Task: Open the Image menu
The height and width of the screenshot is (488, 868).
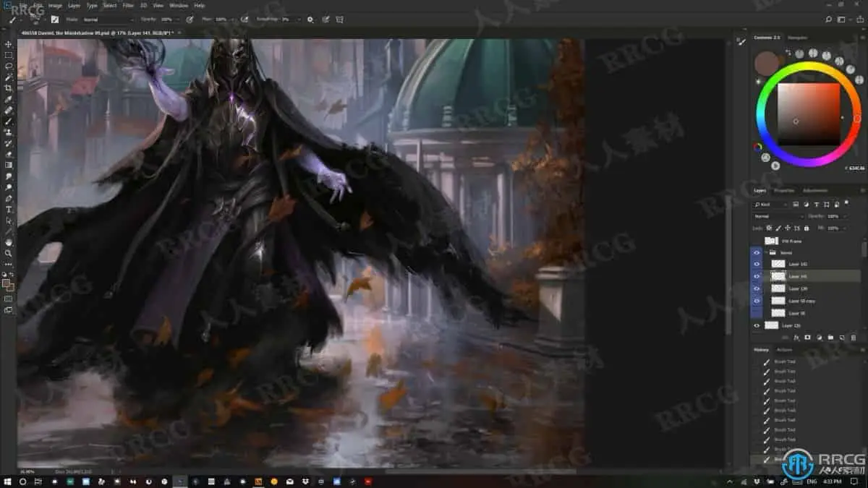Action: [x=55, y=5]
